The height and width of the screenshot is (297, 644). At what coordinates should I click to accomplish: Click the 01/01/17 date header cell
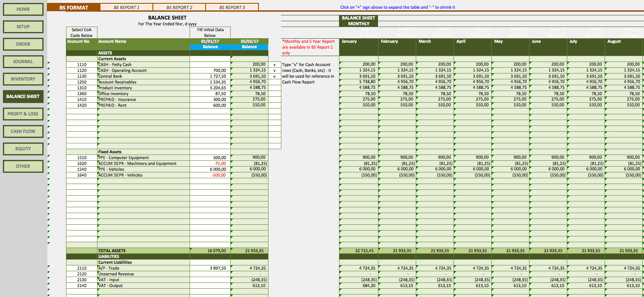click(x=210, y=42)
